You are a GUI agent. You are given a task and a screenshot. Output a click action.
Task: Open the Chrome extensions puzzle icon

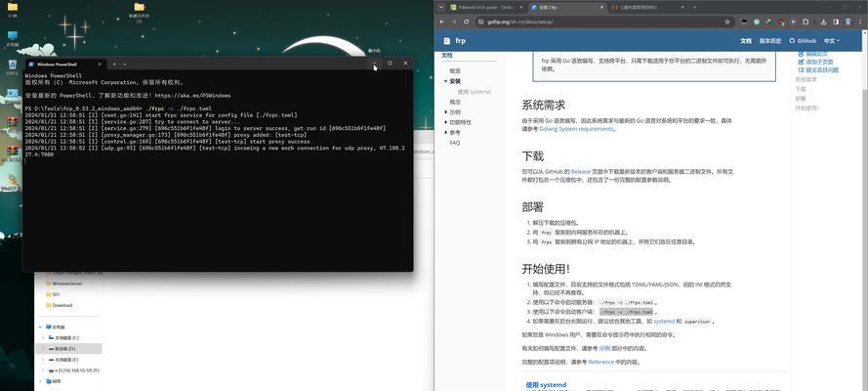tap(806, 22)
